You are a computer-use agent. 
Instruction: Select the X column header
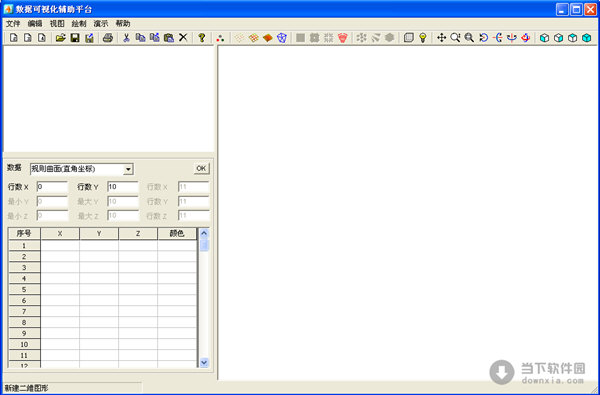coord(60,233)
